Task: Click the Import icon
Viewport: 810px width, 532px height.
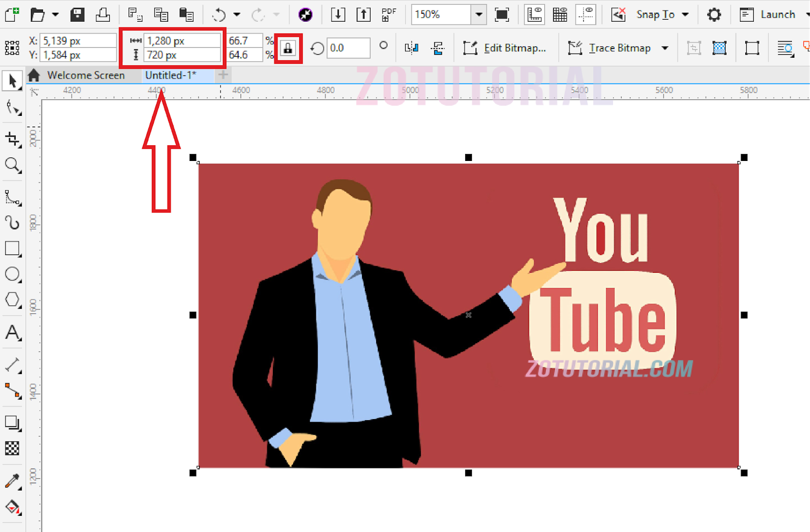Action: (x=338, y=15)
